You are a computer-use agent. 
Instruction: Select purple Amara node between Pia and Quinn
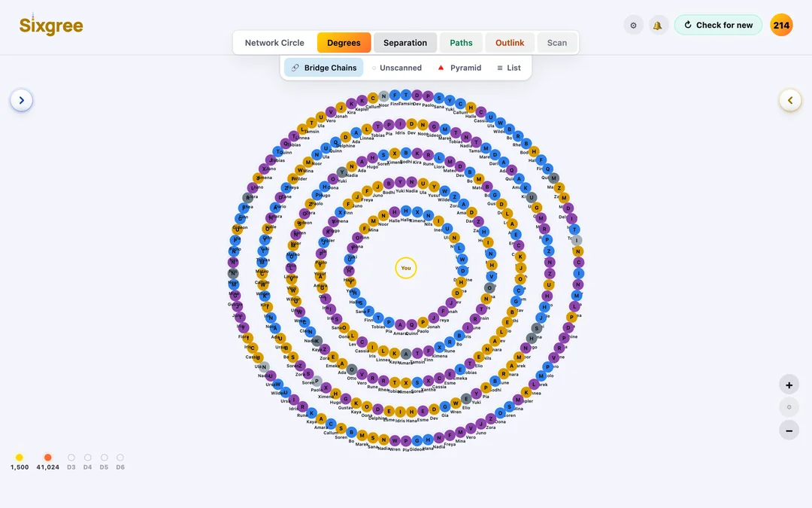tap(400, 325)
